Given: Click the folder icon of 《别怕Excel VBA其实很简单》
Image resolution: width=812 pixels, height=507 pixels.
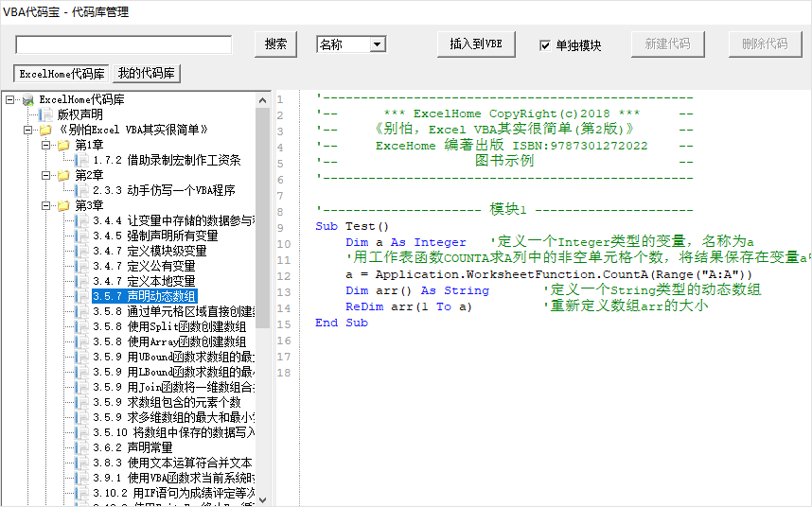Looking at the screenshot, I should tap(46, 130).
